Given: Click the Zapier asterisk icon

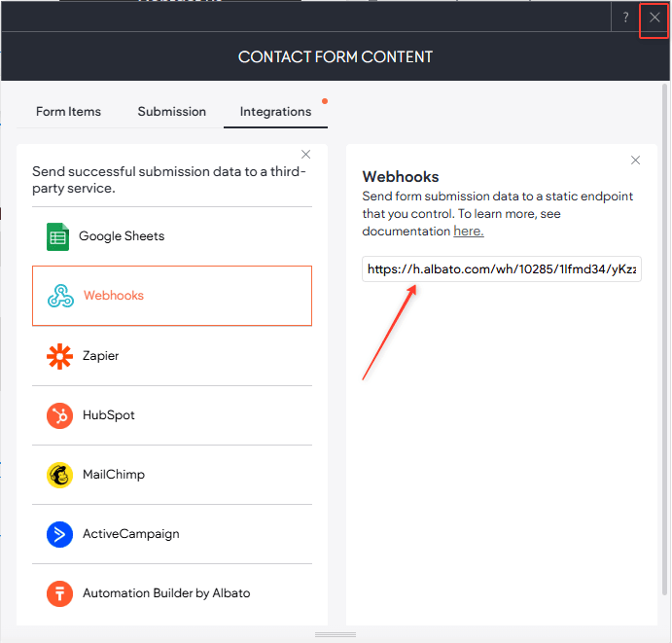Looking at the screenshot, I should pyautogui.click(x=59, y=356).
